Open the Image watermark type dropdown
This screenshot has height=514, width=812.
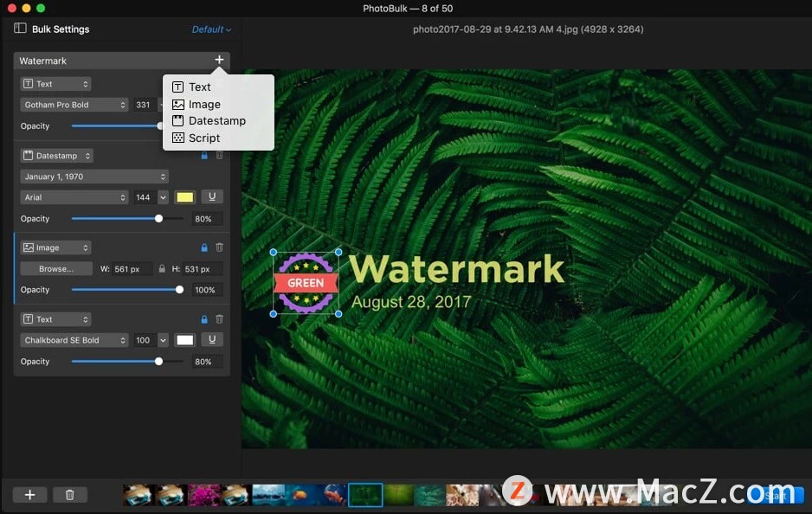pyautogui.click(x=56, y=247)
